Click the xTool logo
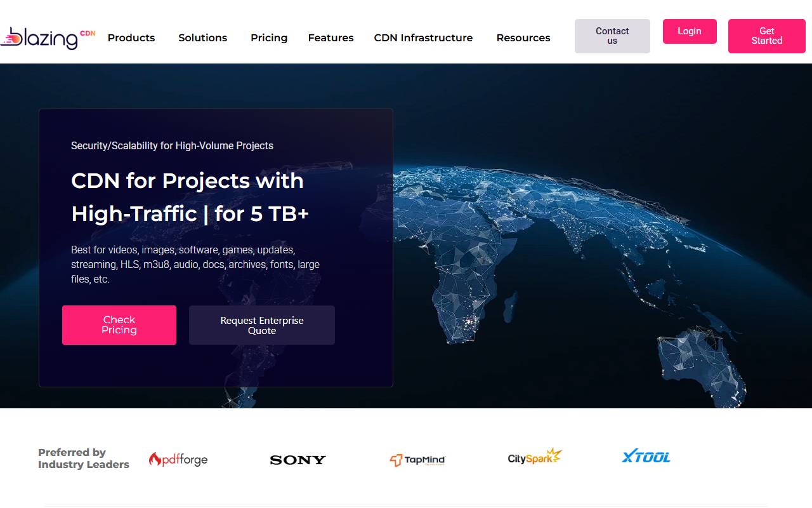The height and width of the screenshot is (508, 812). pos(646,457)
